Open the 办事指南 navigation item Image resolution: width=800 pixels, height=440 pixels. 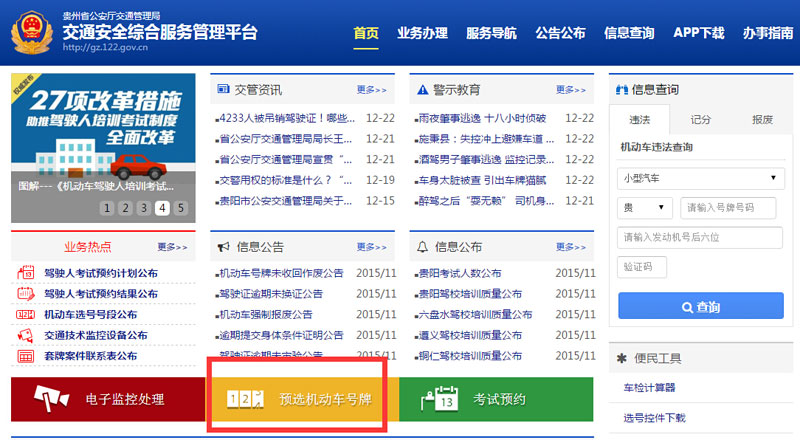[x=768, y=33]
